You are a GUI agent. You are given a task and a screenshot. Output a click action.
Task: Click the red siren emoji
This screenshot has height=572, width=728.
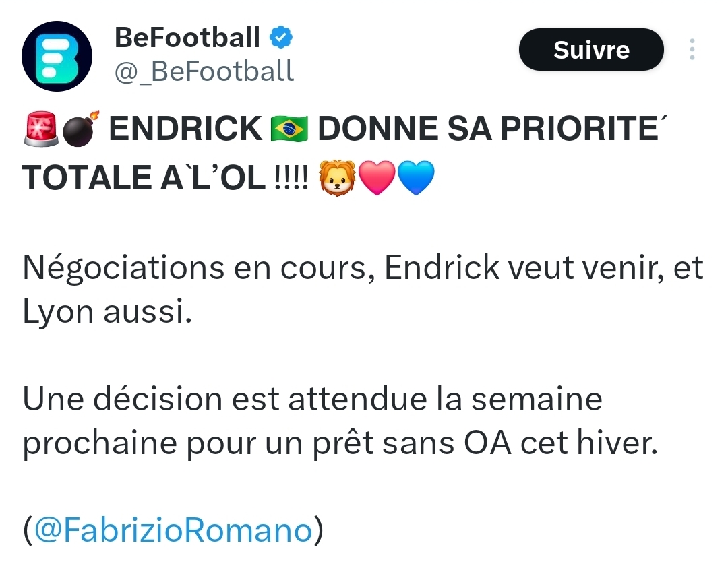pyautogui.click(x=40, y=129)
